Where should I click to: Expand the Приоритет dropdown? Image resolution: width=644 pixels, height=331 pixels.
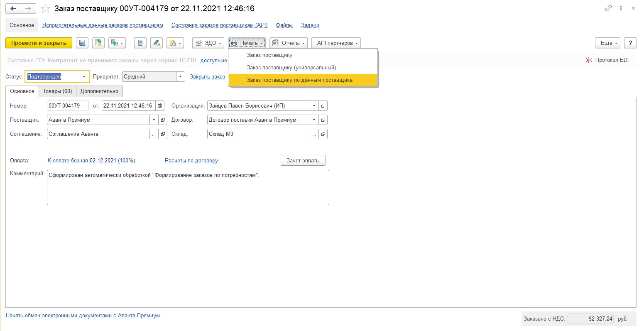180,77
